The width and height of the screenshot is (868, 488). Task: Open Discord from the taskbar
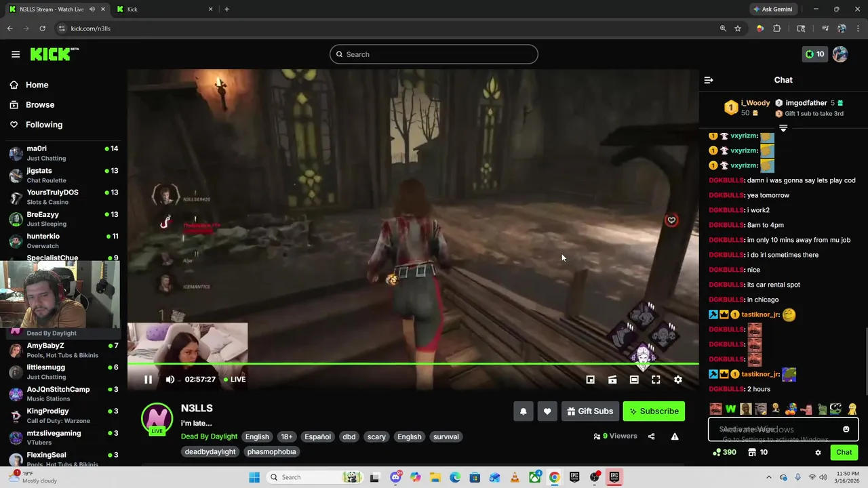[396, 477]
